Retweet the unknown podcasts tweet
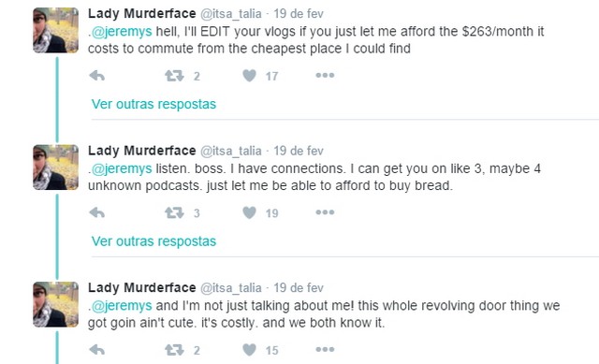The width and height of the screenshot is (599, 364). point(174,212)
